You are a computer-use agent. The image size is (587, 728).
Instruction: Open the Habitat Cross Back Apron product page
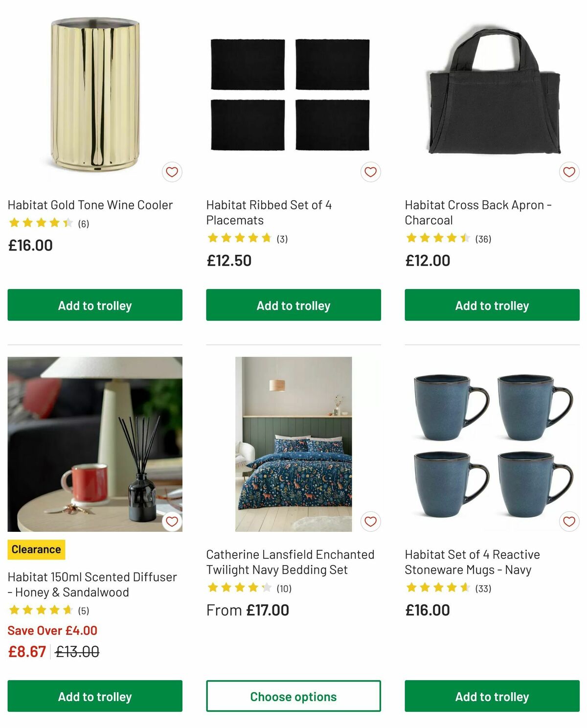[478, 212]
